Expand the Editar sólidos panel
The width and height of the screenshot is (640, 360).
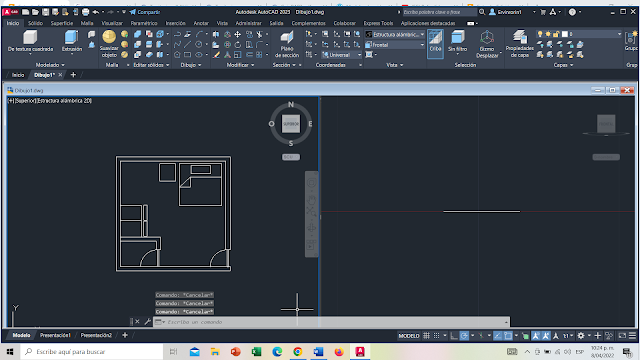[x=151, y=65]
